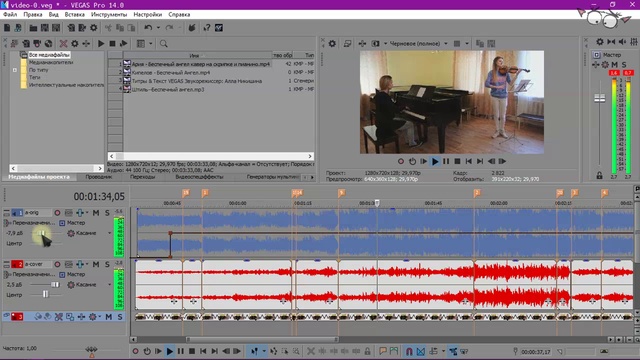Open automation settings arrow on a-orig track
Screen dimensions: 640x360
tap(87, 213)
